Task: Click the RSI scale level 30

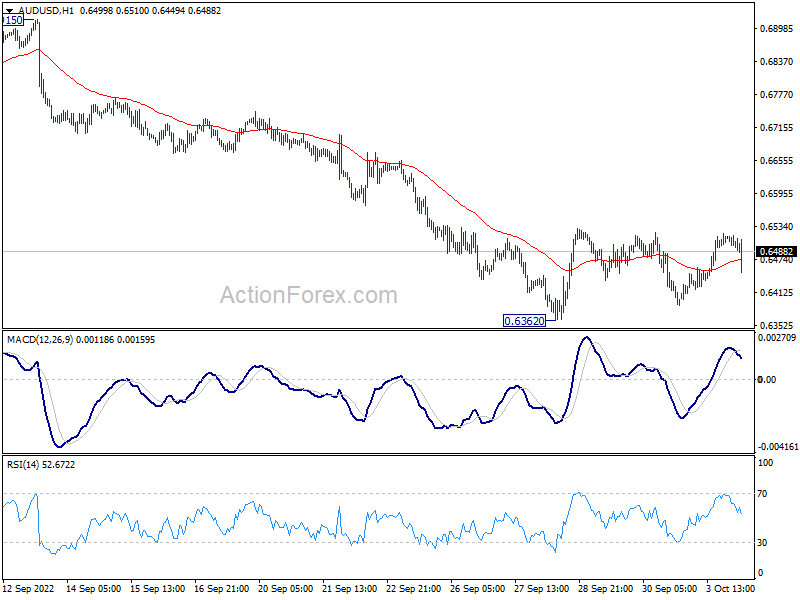Action: pos(762,543)
